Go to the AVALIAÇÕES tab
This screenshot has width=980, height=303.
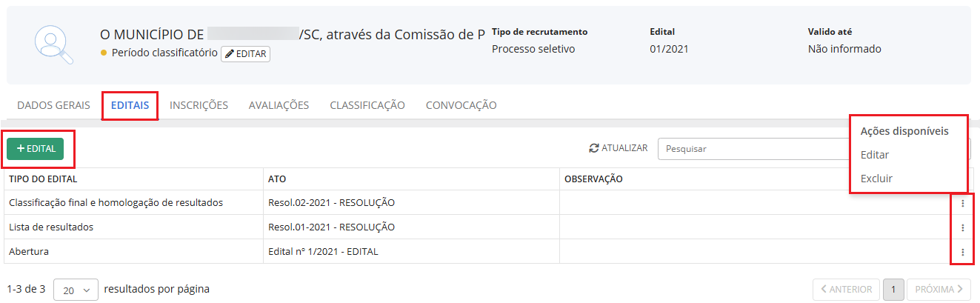coord(279,105)
